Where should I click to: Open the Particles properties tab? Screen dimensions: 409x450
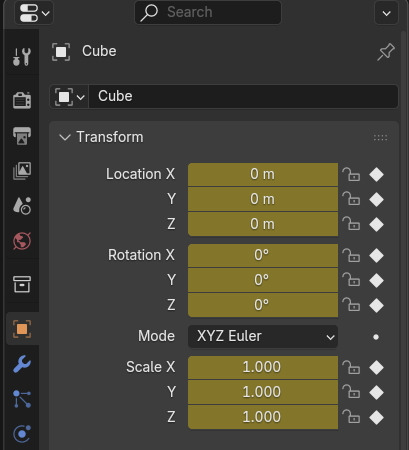coord(22,399)
